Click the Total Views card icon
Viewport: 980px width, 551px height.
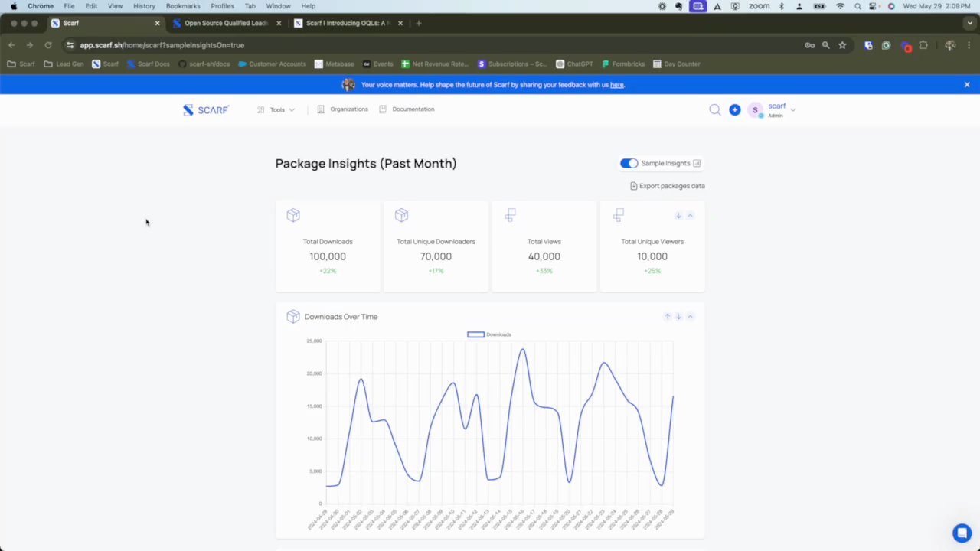(510, 215)
